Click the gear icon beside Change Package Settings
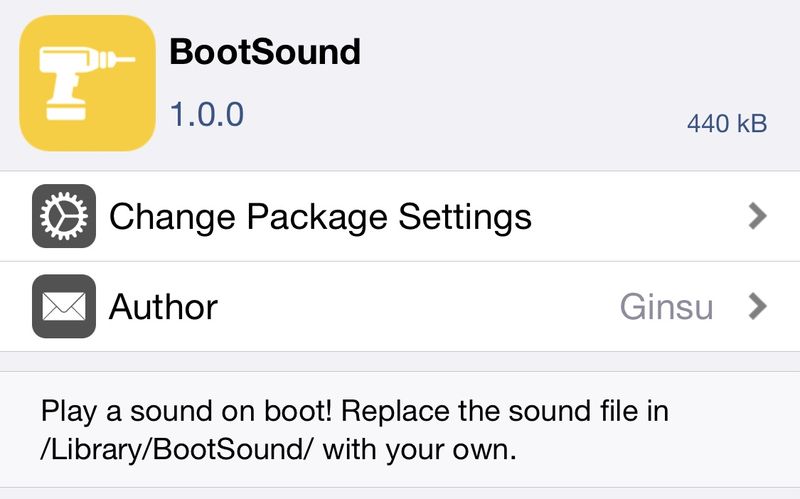Viewport: 800px width, 499px height. point(64,216)
